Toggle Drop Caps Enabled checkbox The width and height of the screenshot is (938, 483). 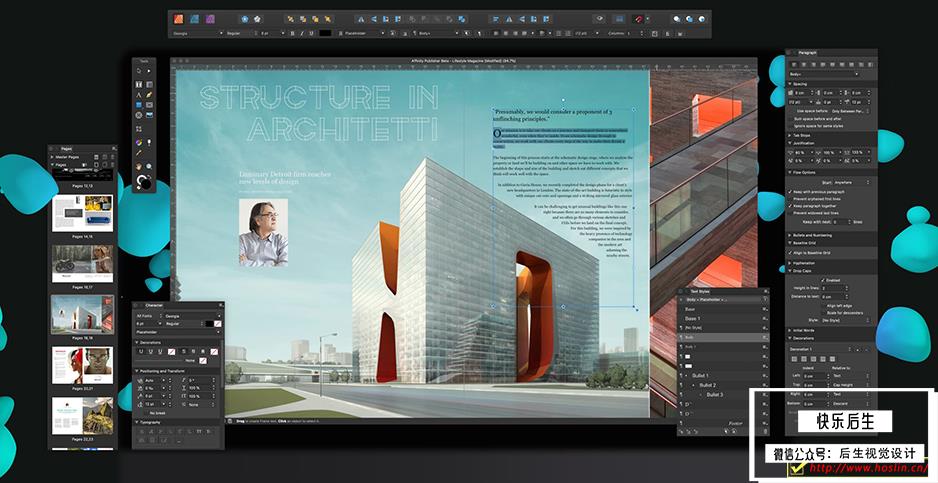point(823,280)
